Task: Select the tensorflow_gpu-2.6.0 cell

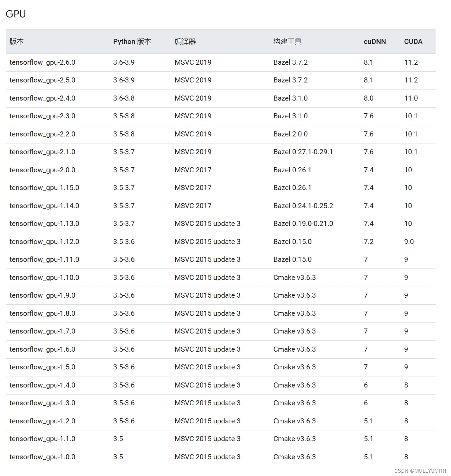Action: coord(42,62)
